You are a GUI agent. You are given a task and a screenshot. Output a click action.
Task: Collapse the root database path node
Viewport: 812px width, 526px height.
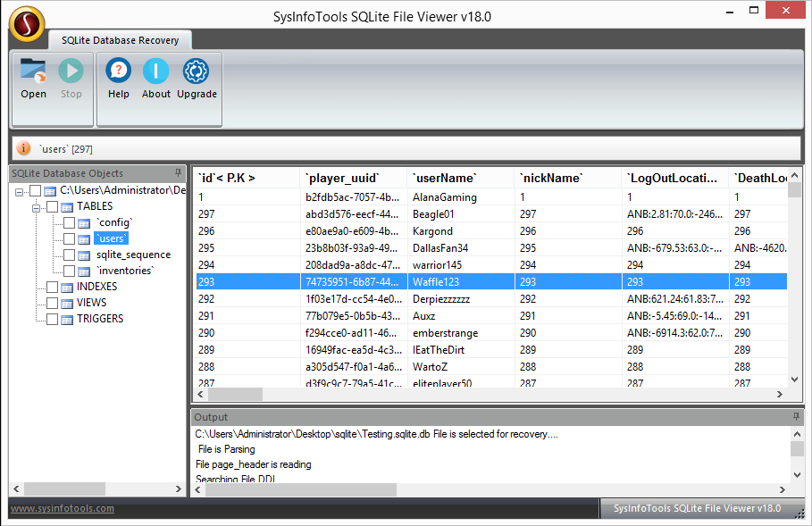point(20,190)
